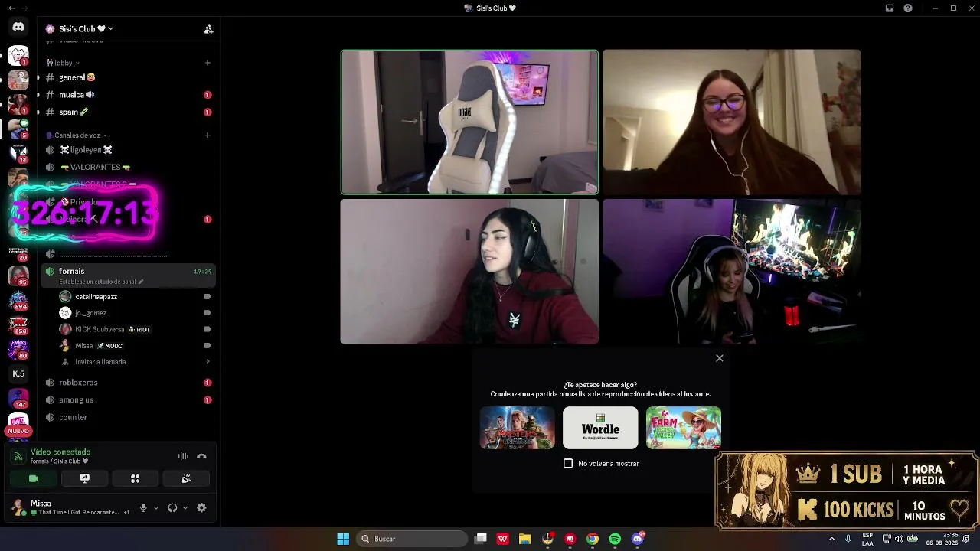Screen dimensions: 980x551
Task: Show hidden system tray icons
Action: click(832, 539)
